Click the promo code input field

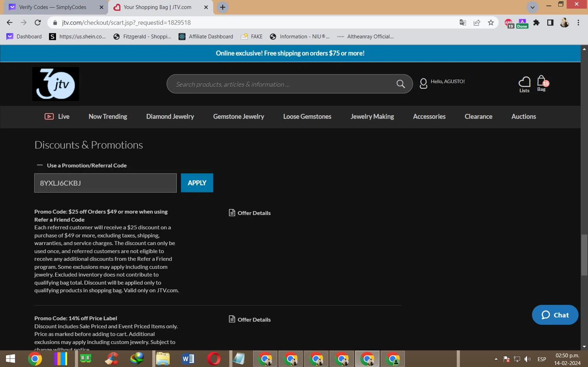pyautogui.click(x=105, y=183)
